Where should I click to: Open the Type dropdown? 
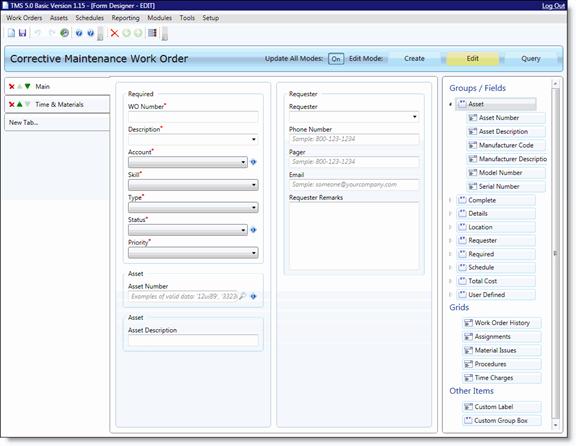[x=253, y=208]
